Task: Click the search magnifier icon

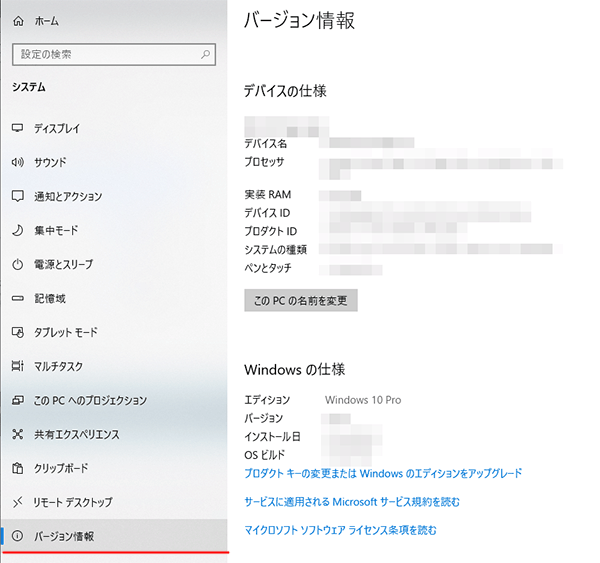Action: click(x=205, y=54)
